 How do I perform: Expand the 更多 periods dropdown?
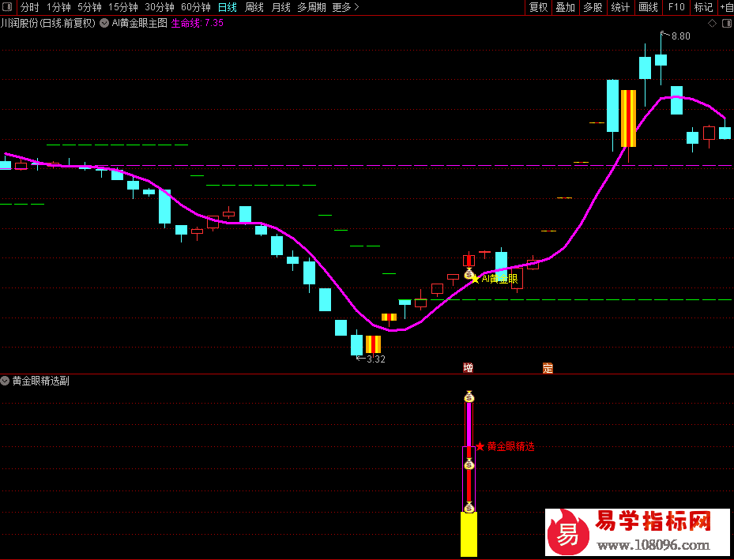[x=344, y=7]
